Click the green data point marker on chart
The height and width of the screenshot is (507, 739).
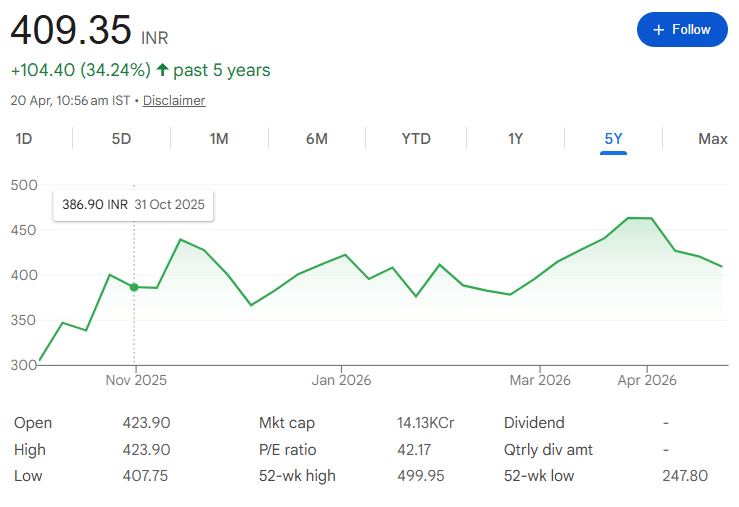(134, 287)
